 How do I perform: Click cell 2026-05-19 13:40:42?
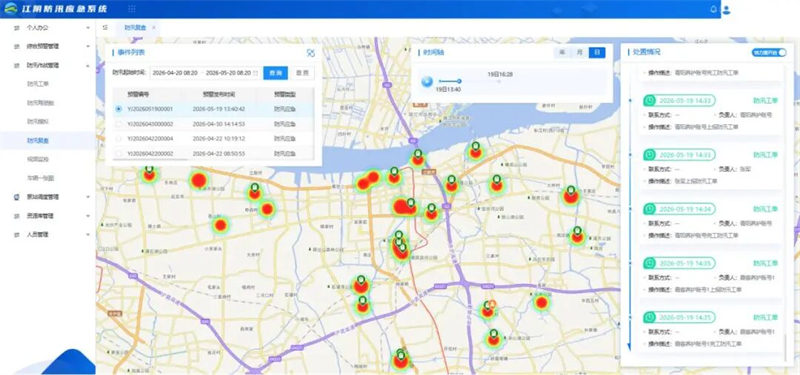point(218,109)
